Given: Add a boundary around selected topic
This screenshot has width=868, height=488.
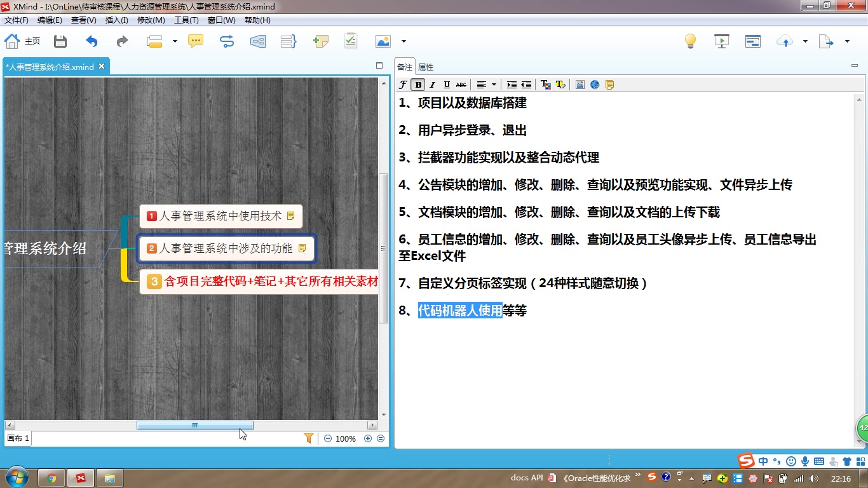Looking at the screenshot, I should [258, 41].
